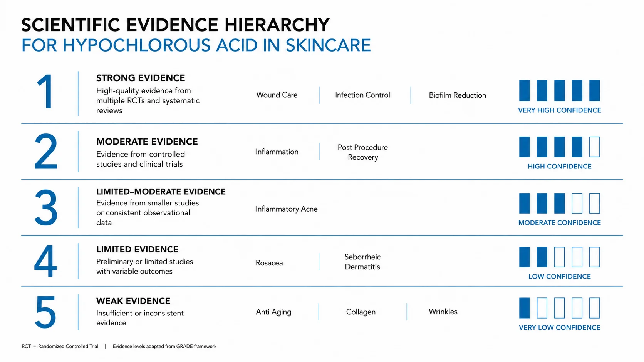Select the large number 2 in the second row
Viewport: 644px width, 362px height.
click(x=46, y=152)
